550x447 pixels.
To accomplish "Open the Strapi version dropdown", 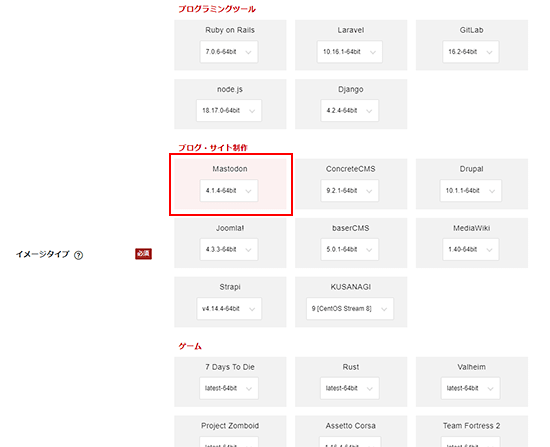I will 229,308.
